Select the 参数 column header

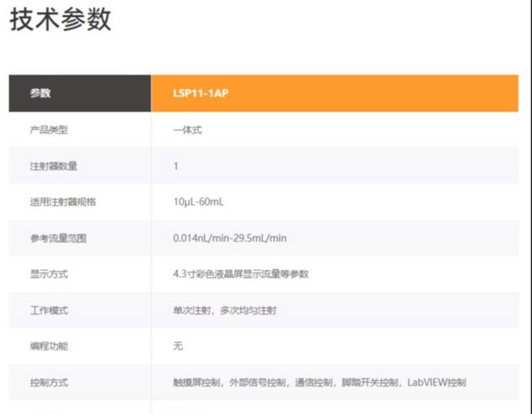(40, 94)
